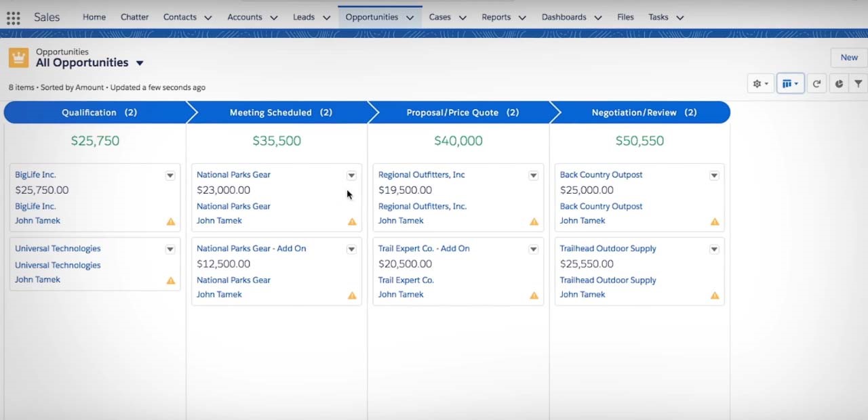
Task: Click warning icon on Back Country Outpost card
Action: click(x=715, y=222)
